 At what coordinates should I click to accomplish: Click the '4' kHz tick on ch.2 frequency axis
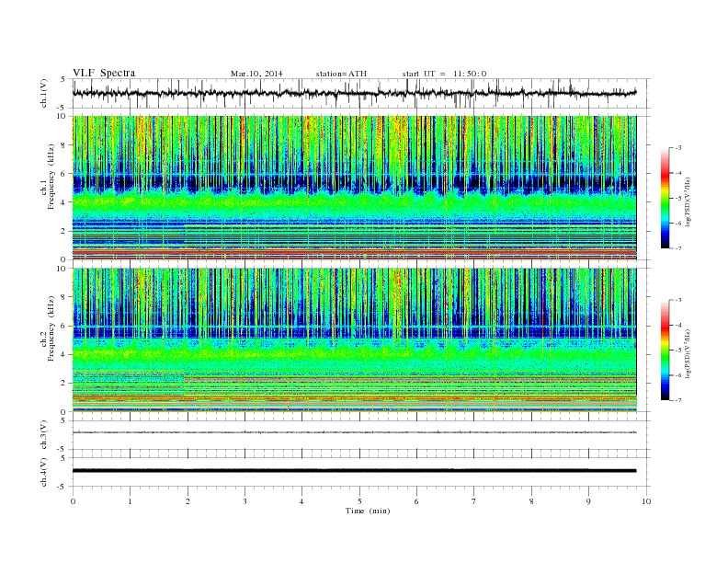click(x=64, y=354)
